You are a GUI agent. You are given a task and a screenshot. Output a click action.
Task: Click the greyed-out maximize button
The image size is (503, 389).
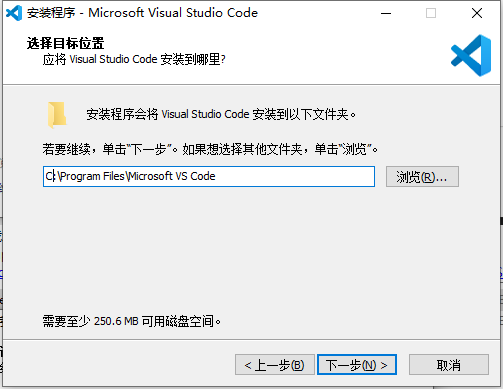(x=431, y=13)
